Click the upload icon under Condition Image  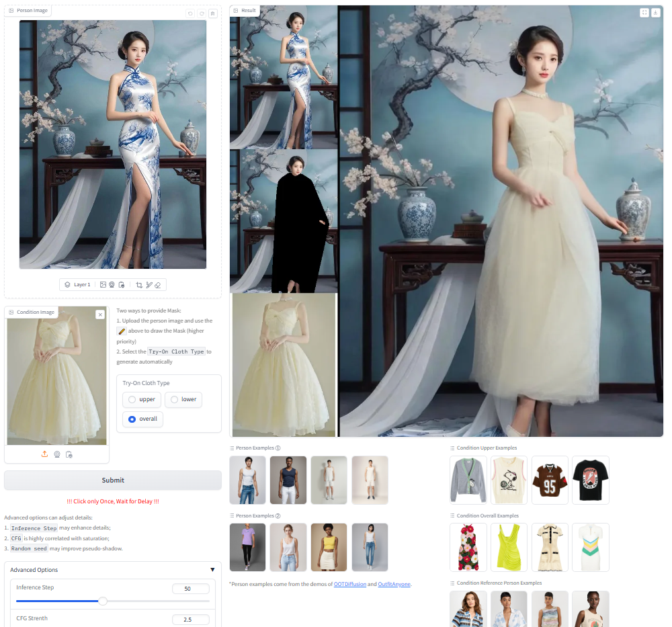tap(44, 454)
